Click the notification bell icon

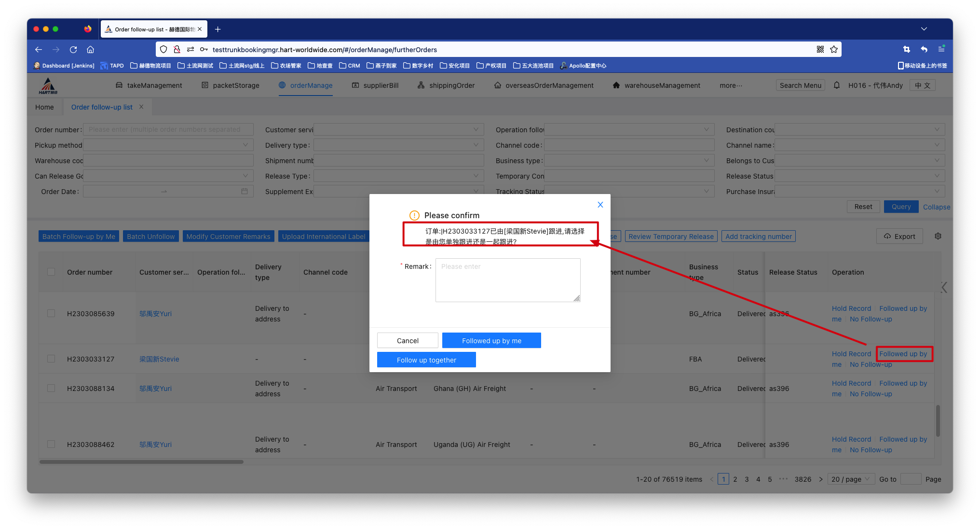coord(837,85)
